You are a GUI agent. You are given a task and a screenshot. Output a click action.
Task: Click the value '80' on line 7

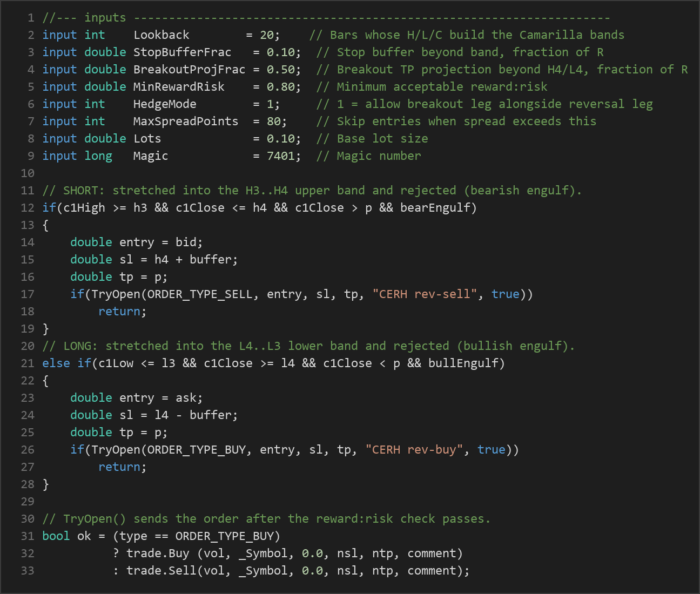point(274,122)
